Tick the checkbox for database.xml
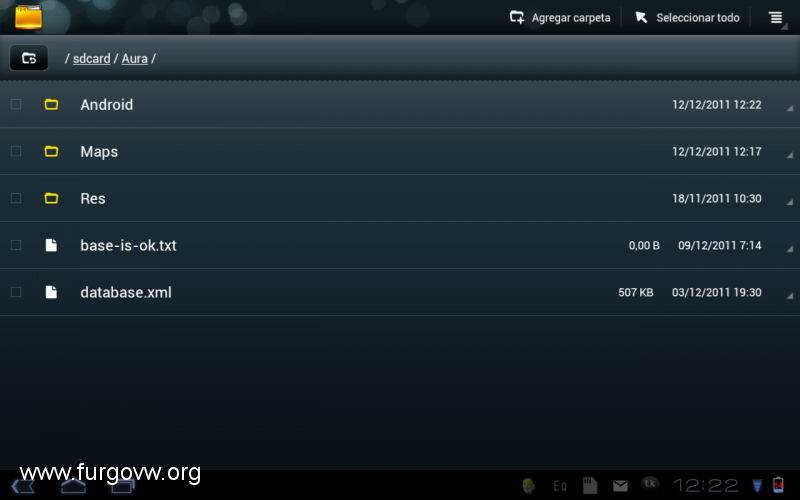The width and height of the screenshot is (800, 500). [16, 292]
